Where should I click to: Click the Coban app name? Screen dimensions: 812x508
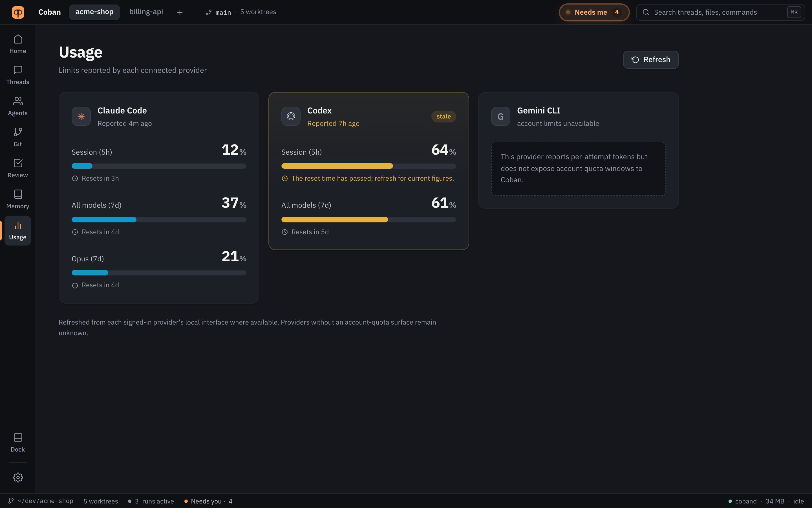(50, 12)
